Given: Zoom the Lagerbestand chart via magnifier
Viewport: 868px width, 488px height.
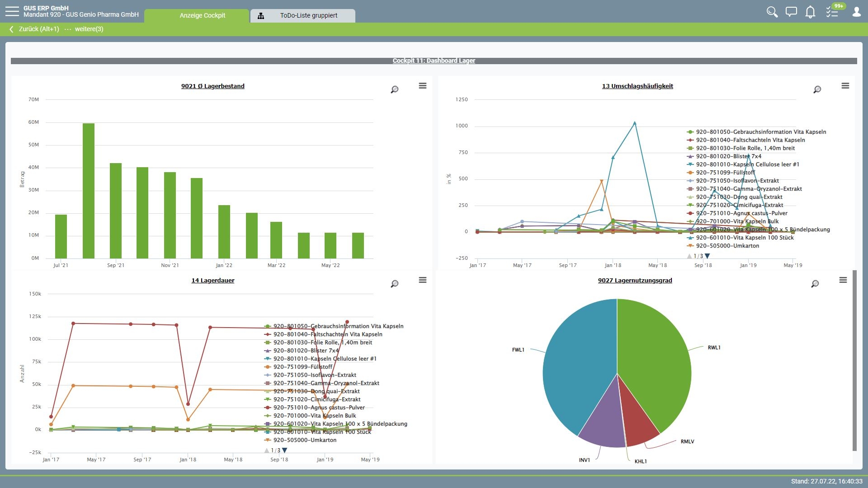Looking at the screenshot, I should click(394, 89).
